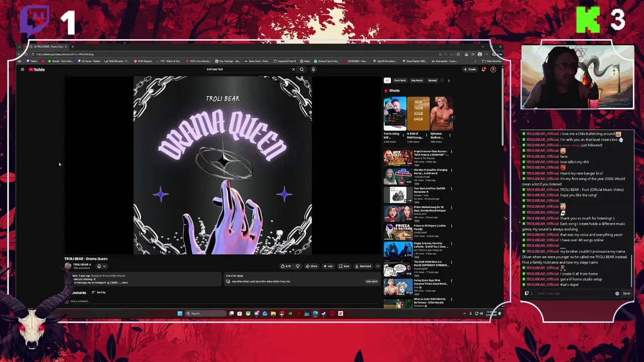The width and height of the screenshot is (644, 362).
Task: Open the 'You're Using MSI' Short thumbnail
Action: [x=394, y=114]
